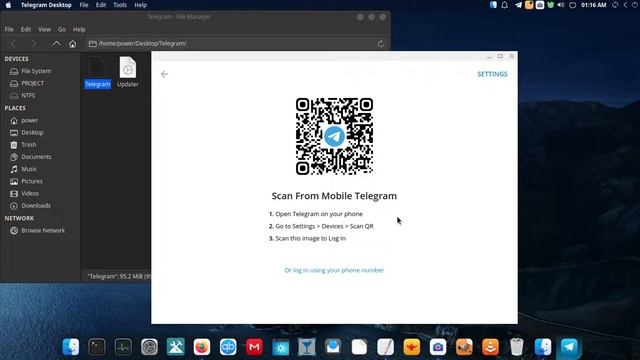This screenshot has height=360, width=640.
Task: Open SETTINGS in the Telegram window
Action: click(492, 74)
